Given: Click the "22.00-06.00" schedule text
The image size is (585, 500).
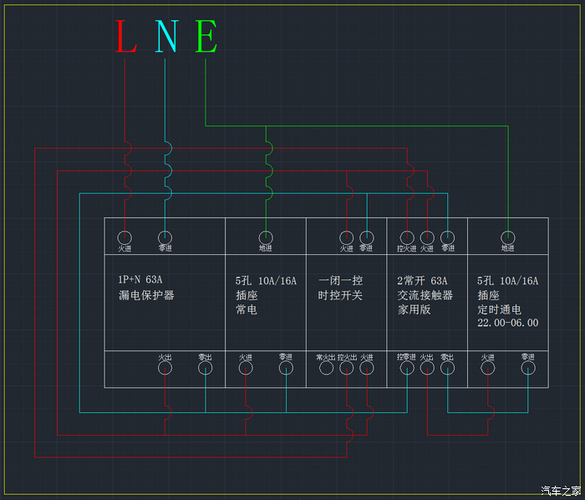Looking at the screenshot, I should 508,323.
